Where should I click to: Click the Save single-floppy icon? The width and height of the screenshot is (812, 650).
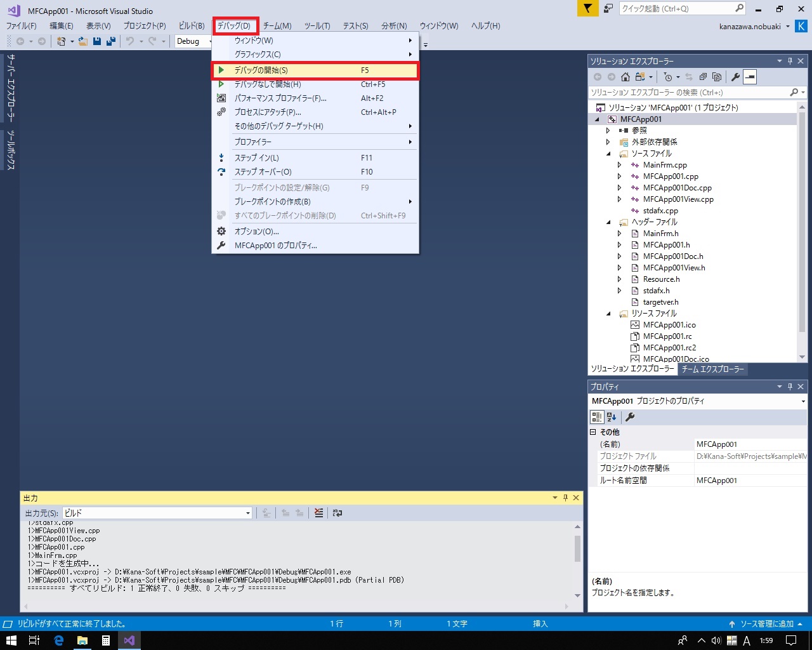[x=97, y=41]
